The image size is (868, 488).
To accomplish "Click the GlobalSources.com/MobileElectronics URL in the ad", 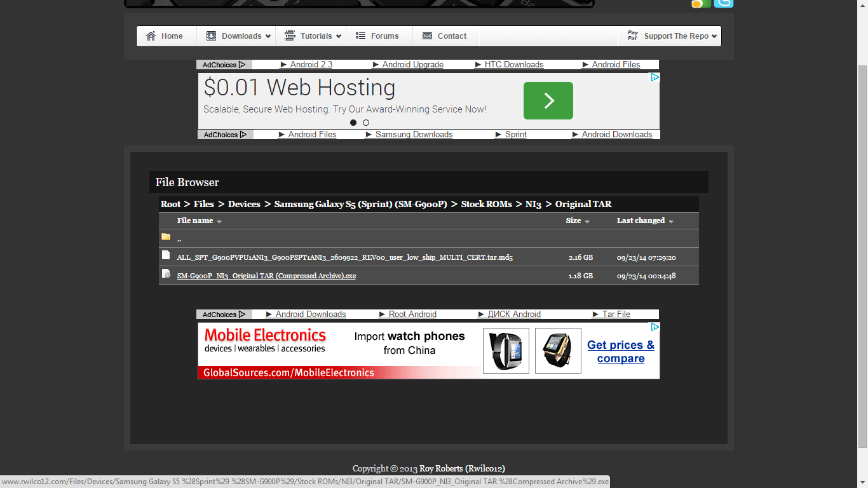I will coord(288,373).
